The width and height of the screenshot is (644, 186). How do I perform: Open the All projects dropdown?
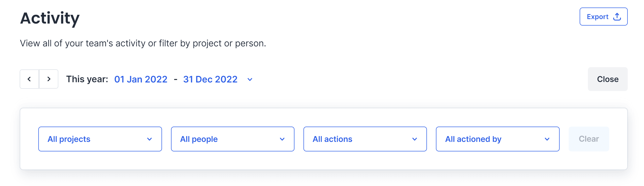click(x=100, y=139)
